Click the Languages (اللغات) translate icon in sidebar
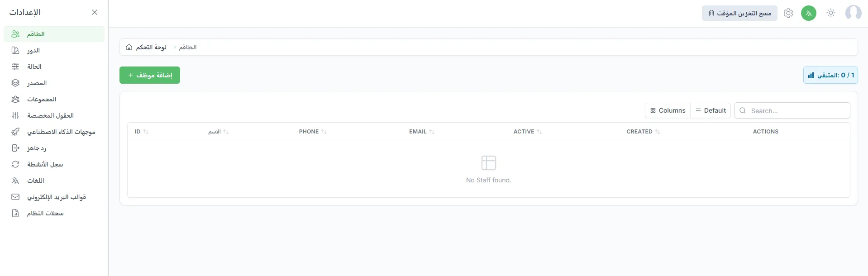Viewport: 868px width, 276px height. (15, 181)
